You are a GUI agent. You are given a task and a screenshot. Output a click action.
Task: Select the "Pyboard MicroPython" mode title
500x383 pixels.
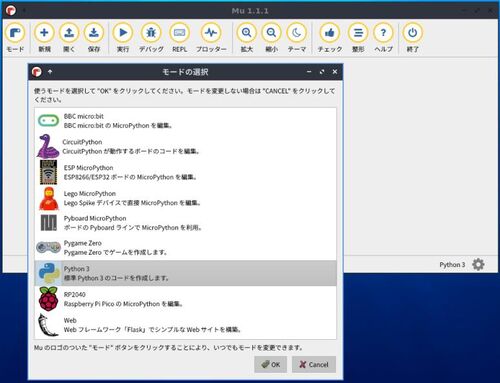click(x=95, y=218)
